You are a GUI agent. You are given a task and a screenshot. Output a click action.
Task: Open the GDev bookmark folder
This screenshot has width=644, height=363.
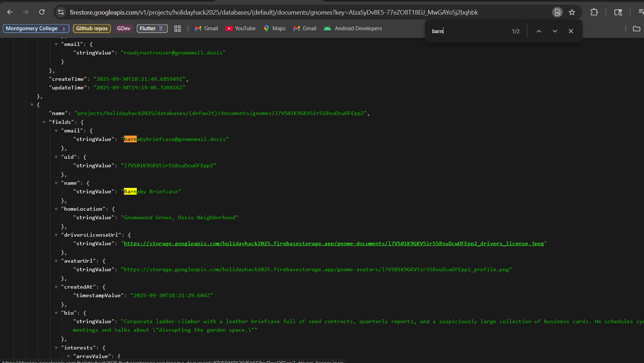point(124,28)
